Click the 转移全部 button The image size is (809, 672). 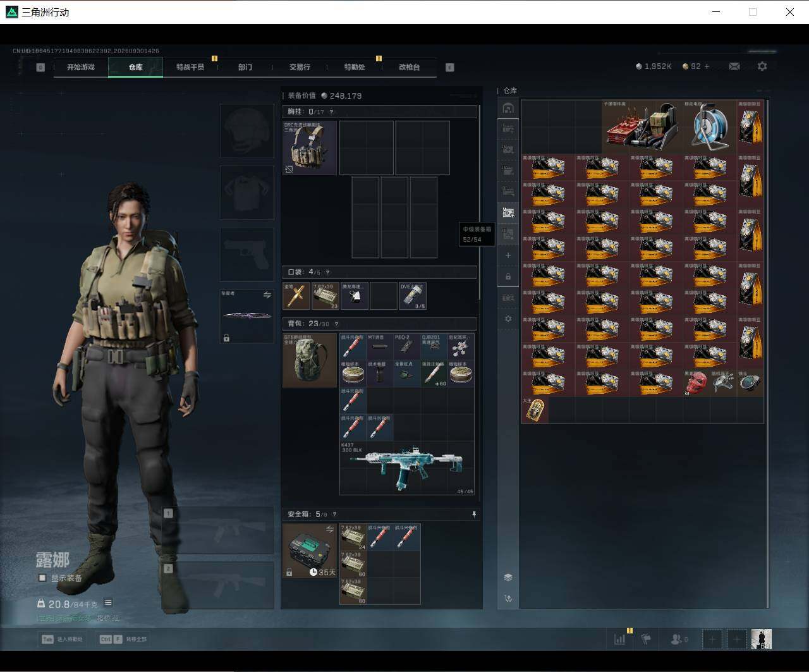point(123,639)
